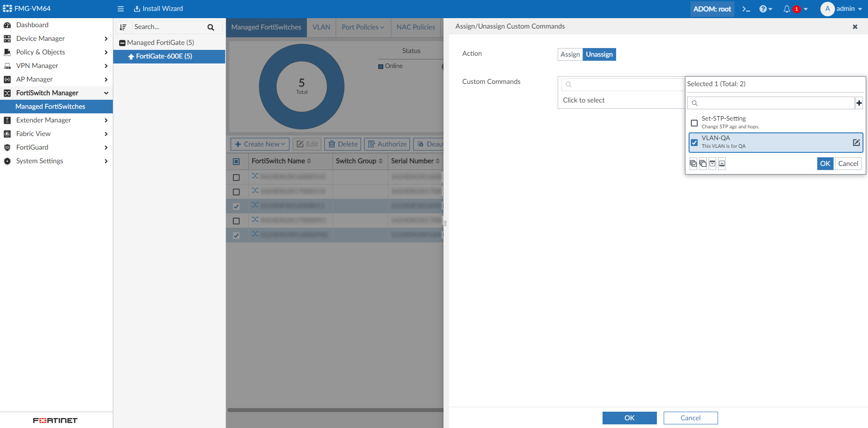
Task: Switch to the NAC Policies tab
Action: pos(415,27)
